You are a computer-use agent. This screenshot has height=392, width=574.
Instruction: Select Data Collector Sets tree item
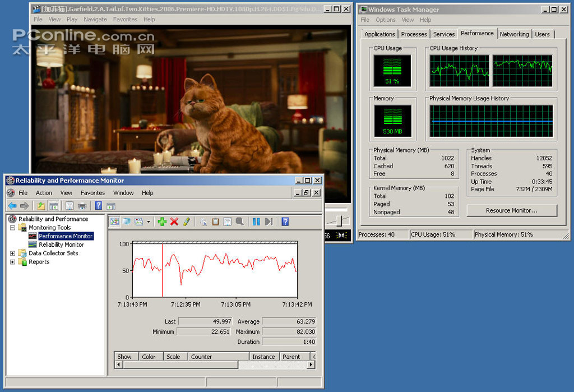[x=53, y=253]
